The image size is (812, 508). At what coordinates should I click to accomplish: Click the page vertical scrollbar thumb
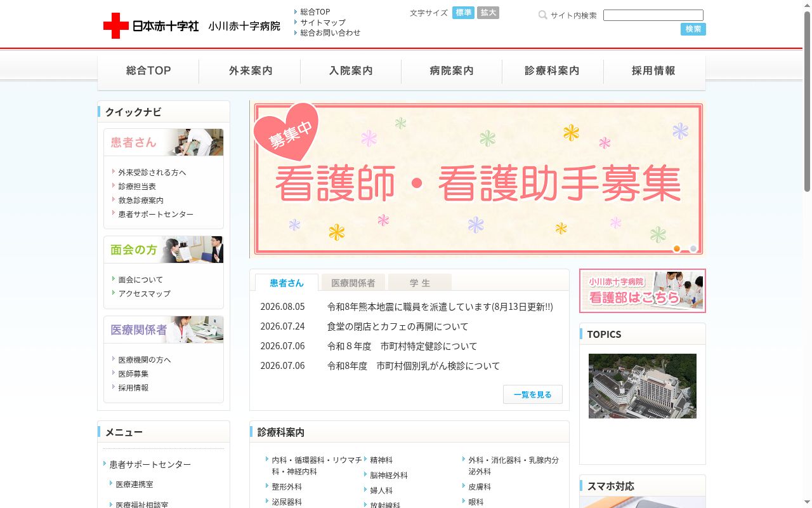[807, 100]
